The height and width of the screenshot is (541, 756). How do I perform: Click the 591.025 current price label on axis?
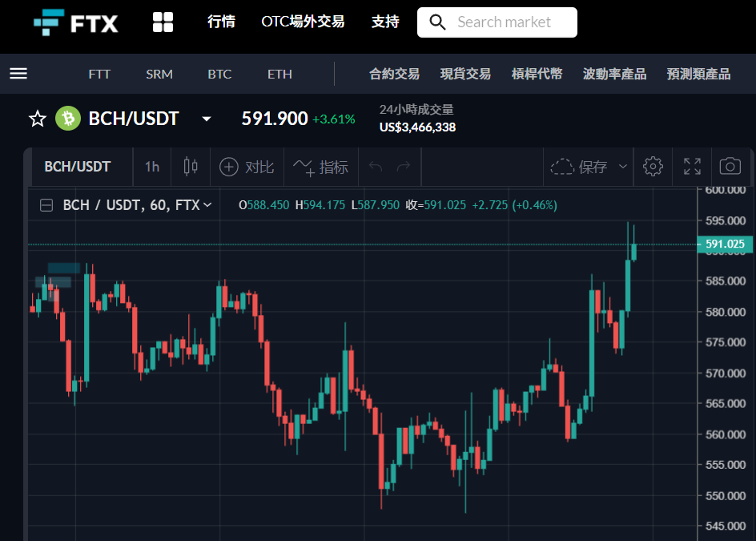tap(725, 244)
